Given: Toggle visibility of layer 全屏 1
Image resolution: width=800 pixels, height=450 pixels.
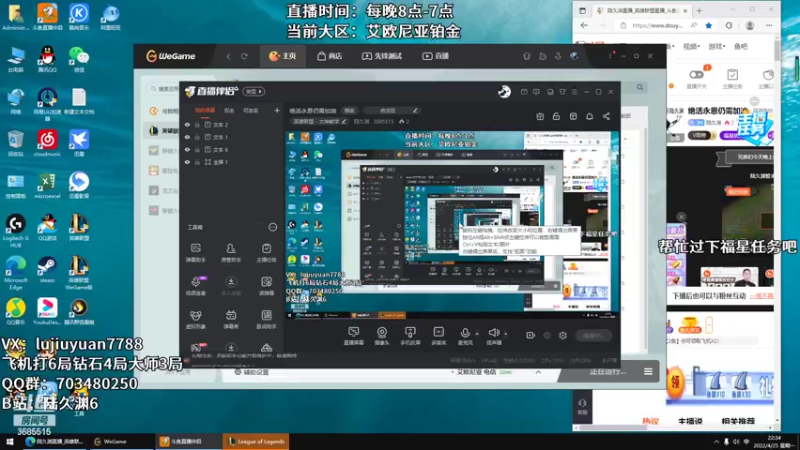Looking at the screenshot, I should (x=187, y=162).
